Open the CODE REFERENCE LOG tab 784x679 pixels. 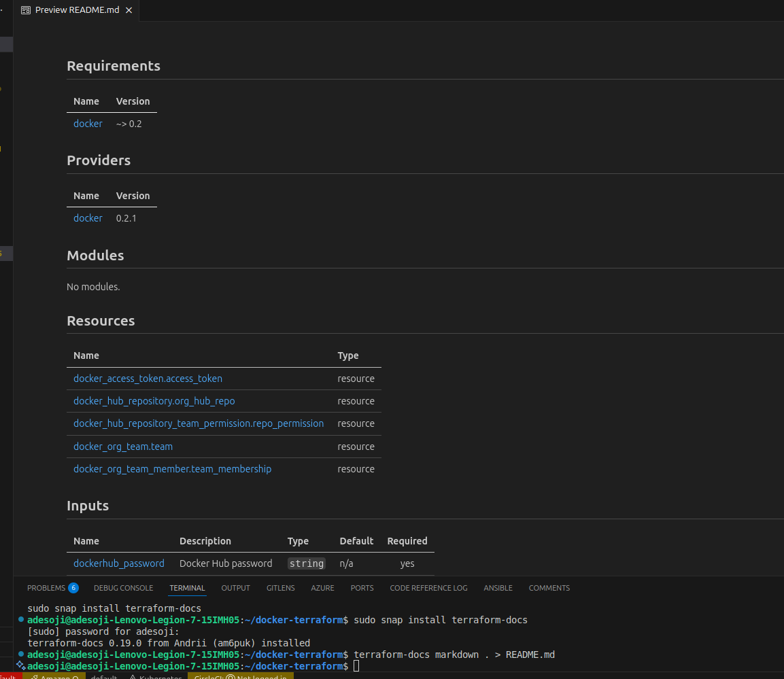click(428, 587)
